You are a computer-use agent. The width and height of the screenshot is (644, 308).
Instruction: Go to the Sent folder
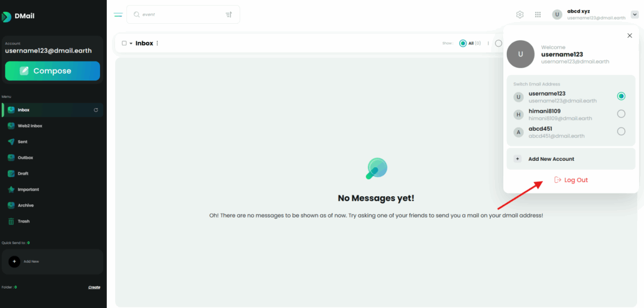(22, 142)
